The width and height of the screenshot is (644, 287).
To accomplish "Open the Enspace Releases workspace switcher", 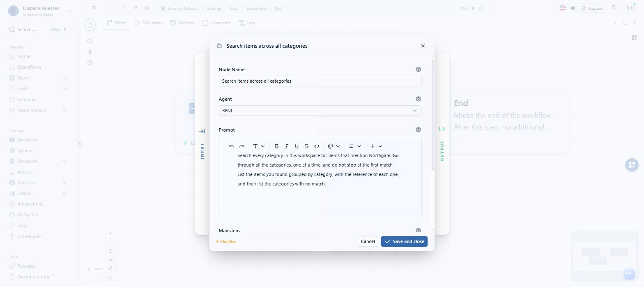I will (x=40, y=11).
